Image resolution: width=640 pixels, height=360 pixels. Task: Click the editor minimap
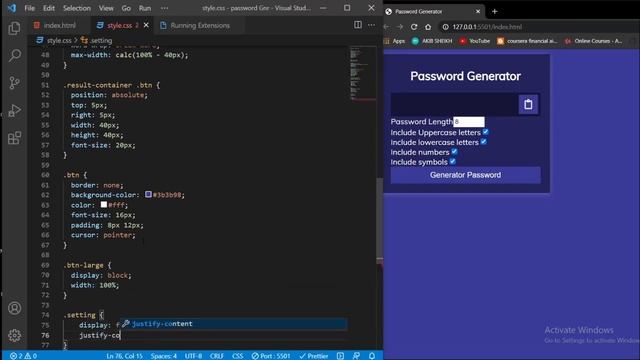pyautogui.click(x=362, y=73)
